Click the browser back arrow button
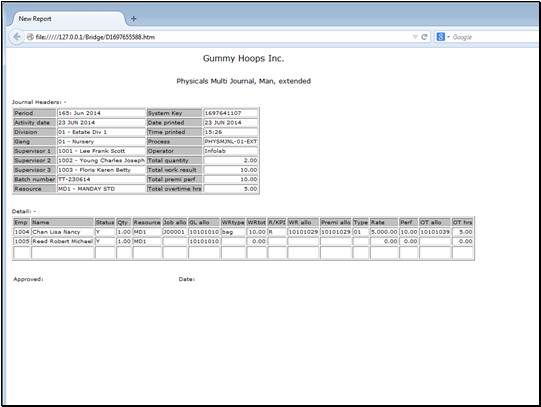The image size is (541, 407). (x=16, y=37)
